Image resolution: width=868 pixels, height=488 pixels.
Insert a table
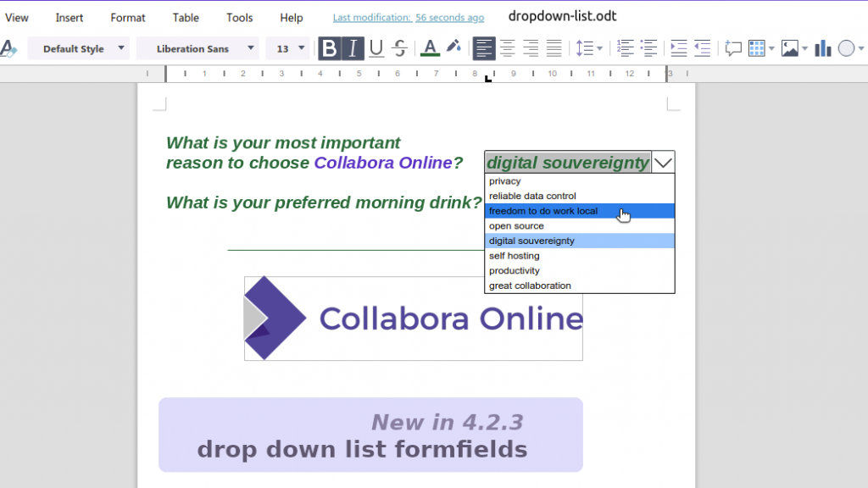756,48
